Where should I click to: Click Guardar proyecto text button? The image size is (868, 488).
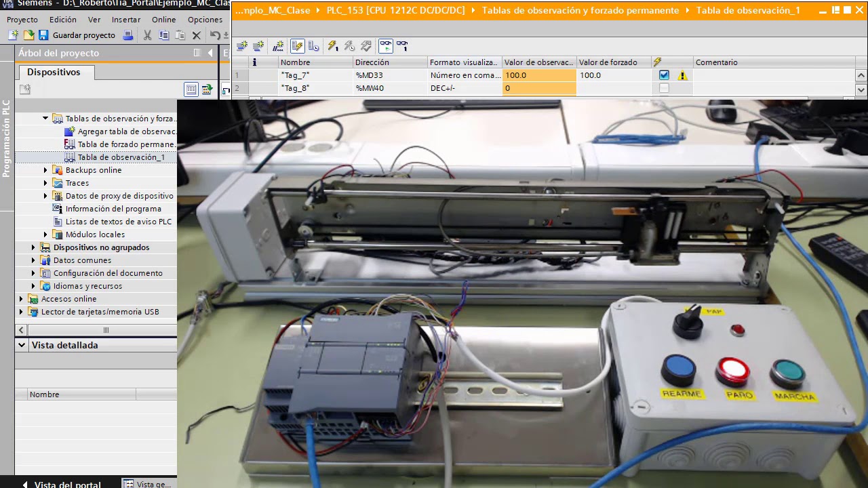[84, 35]
